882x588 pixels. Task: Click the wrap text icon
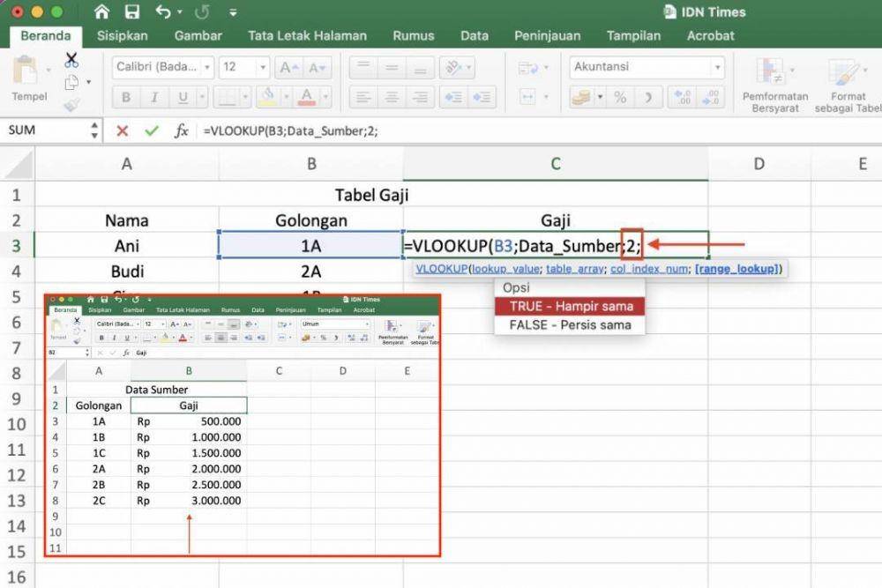(x=527, y=68)
